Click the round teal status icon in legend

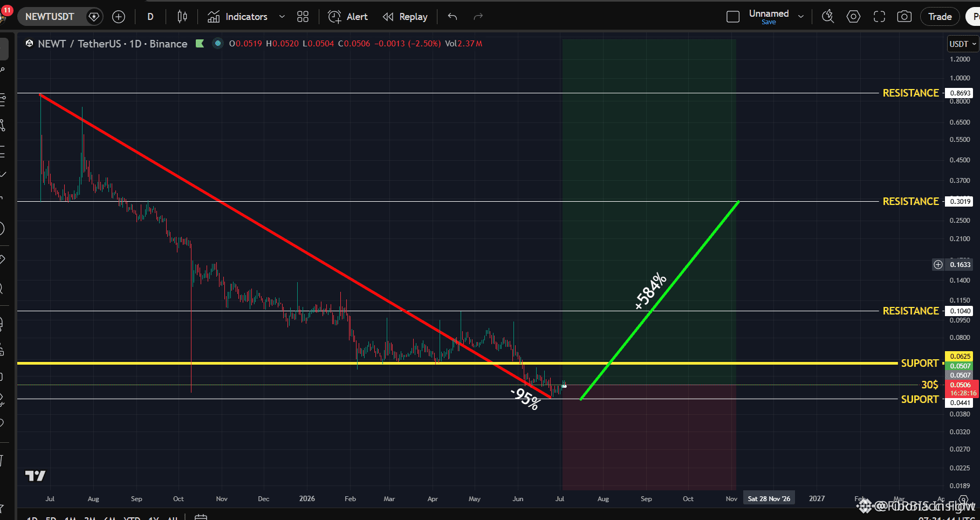(x=218, y=44)
